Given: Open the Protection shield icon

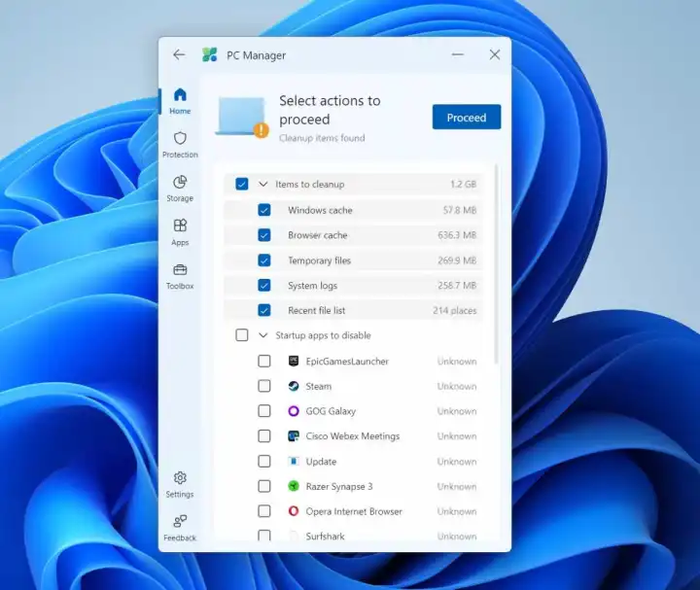Looking at the screenshot, I should point(180,139).
